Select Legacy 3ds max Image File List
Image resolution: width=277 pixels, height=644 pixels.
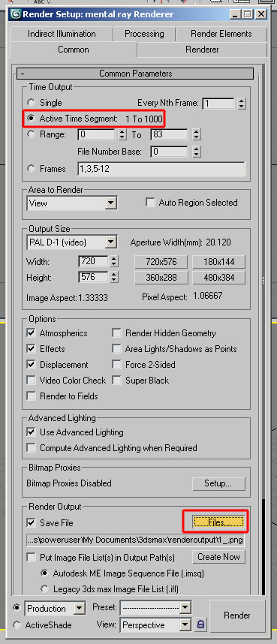pyautogui.click(x=44, y=589)
